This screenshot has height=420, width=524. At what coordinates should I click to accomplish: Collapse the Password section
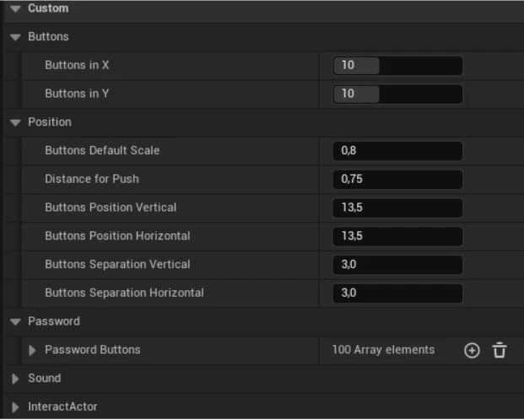click(15, 322)
